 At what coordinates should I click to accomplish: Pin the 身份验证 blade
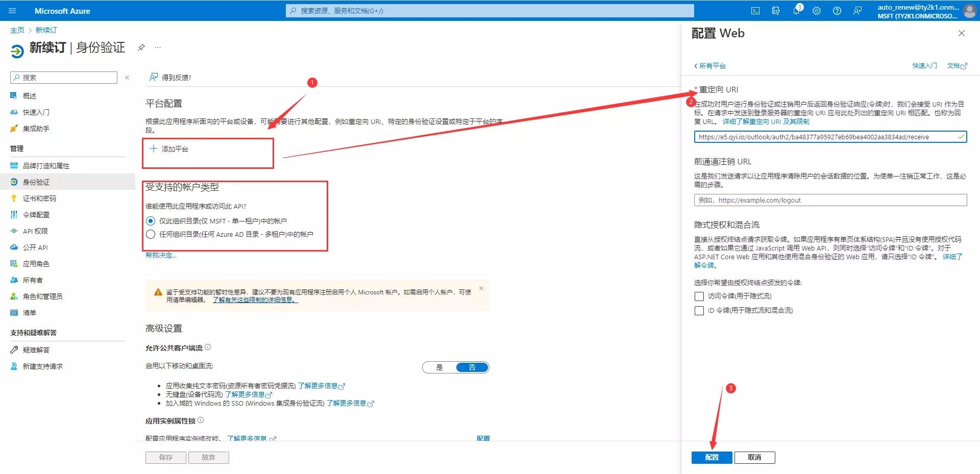click(x=141, y=47)
